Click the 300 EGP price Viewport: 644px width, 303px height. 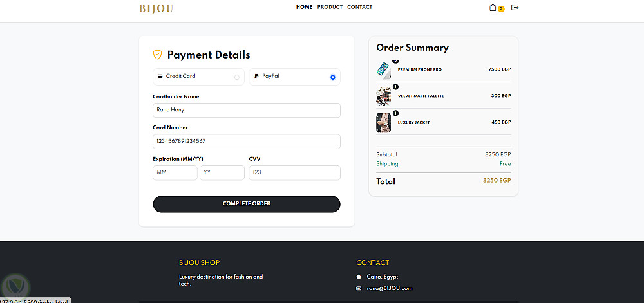click(501, 96)
